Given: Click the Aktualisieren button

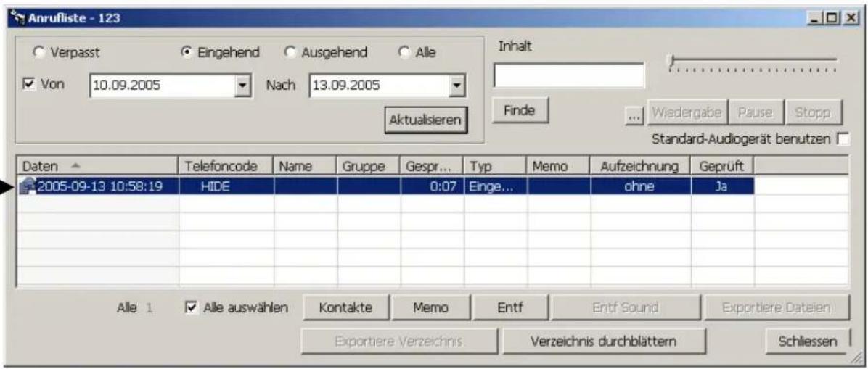Looking at the screenshot, I should coord(426,120).
